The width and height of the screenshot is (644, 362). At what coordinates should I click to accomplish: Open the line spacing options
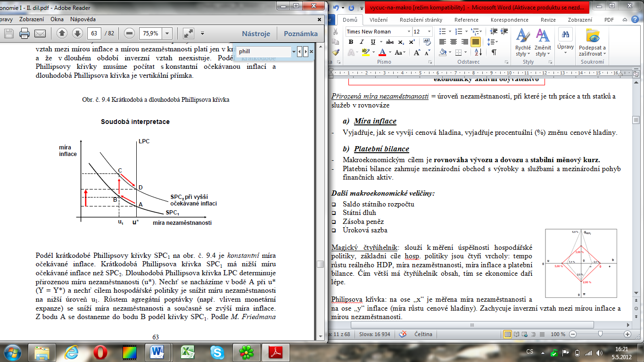pos(492,42)
